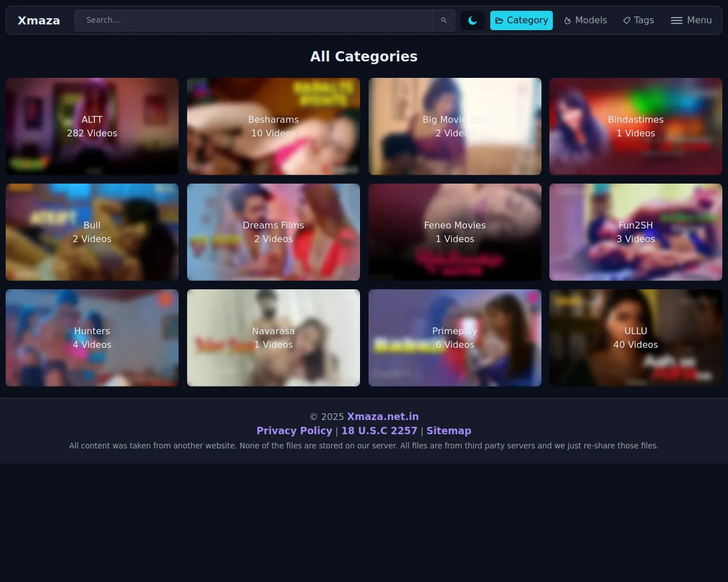This screenshot has height=582, width=728.
Task: Open the Models nav item
Action: pyautogui.click(x=585, y=20)
